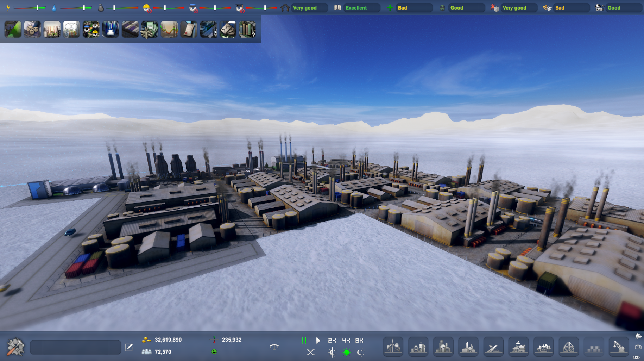
Task: Set game speed to 2X
Action: click(332, 341)
